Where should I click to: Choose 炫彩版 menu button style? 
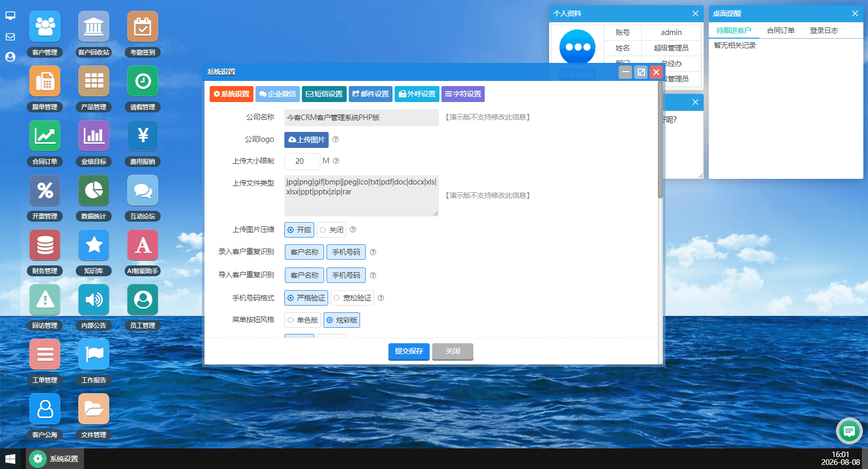(342, 320)
